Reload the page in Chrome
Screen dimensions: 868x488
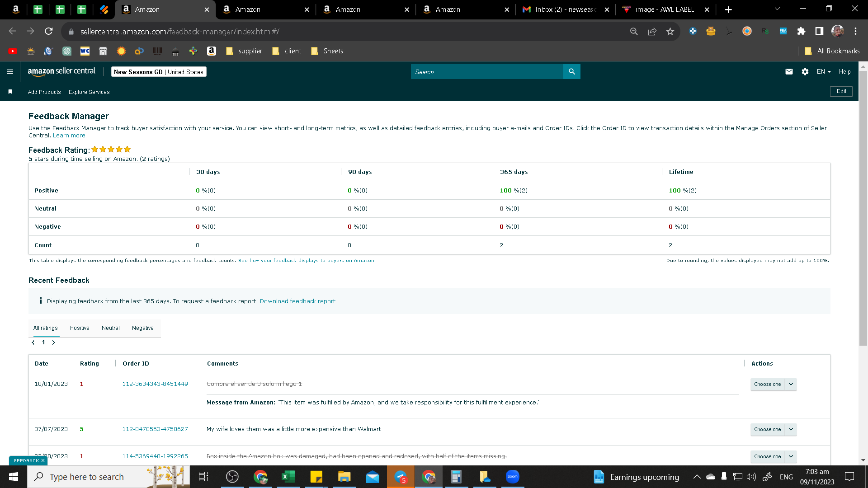[x=48, y=31]
